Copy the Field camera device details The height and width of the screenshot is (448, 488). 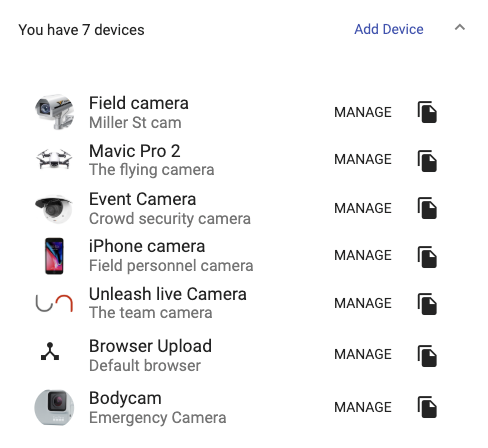(x=427, y=112)
